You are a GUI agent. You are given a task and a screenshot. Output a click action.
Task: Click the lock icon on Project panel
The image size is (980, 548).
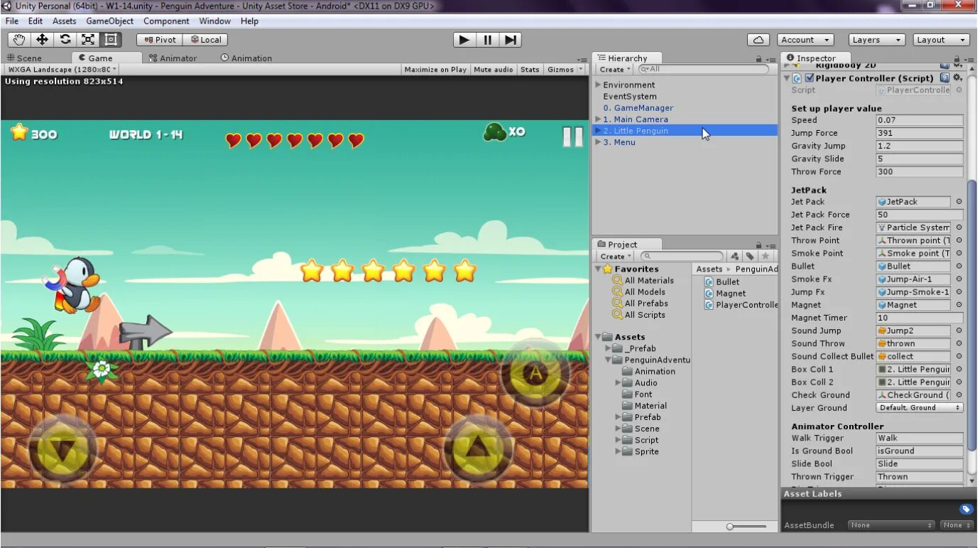pos(758,245)
